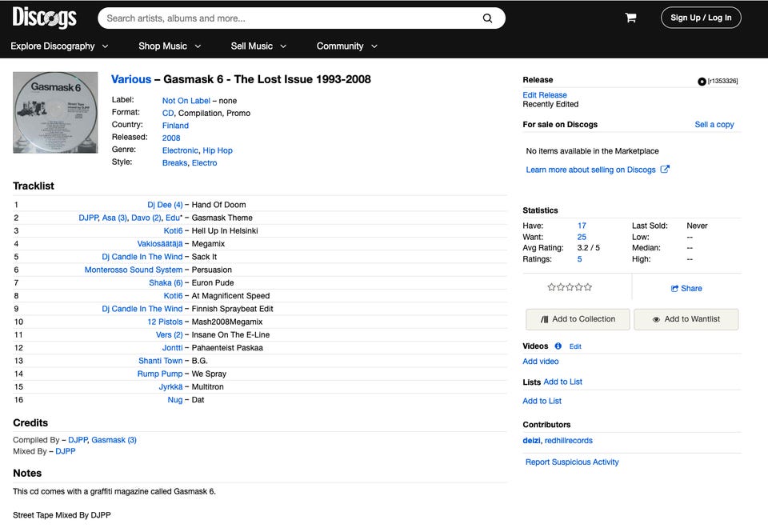Image resolution: width=768 pixels, height=532 pixels.
Task: Click in the search artists and albums field
Action: coord(288,18)
